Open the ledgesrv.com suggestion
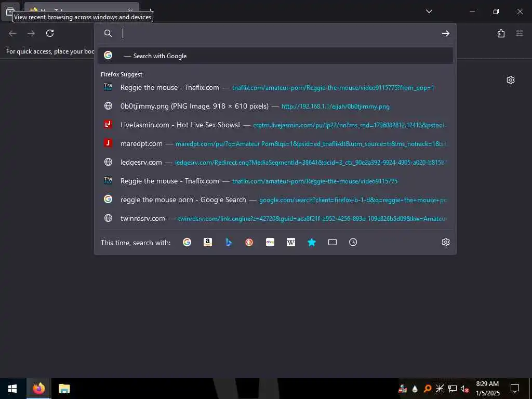The image size is (532, 399). [x=275, y=162]
